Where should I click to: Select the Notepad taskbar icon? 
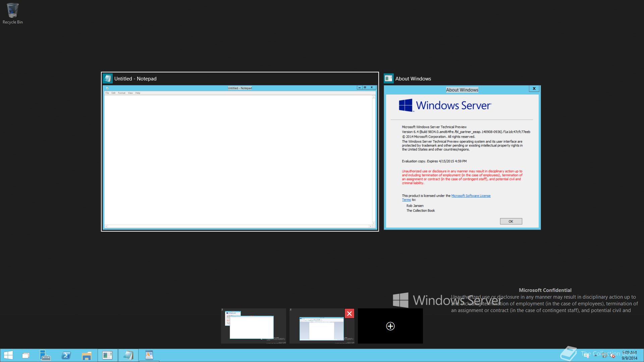(x=128, y=355)
